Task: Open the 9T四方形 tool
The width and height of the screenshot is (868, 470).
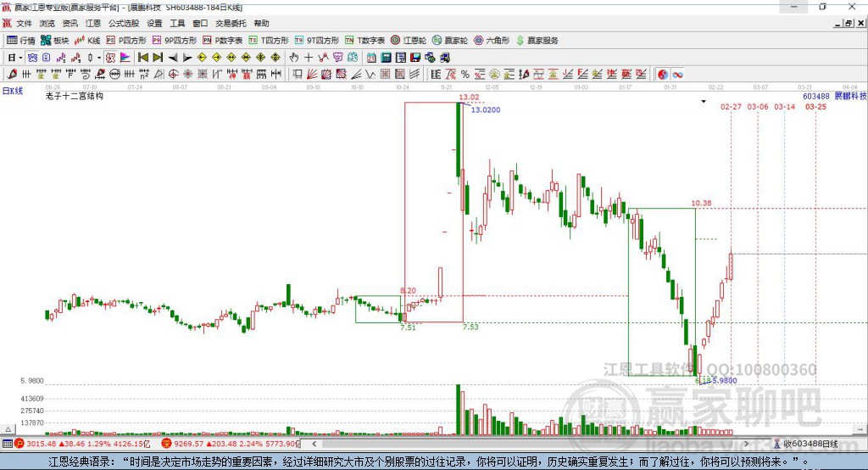Action: click(317, 41)
